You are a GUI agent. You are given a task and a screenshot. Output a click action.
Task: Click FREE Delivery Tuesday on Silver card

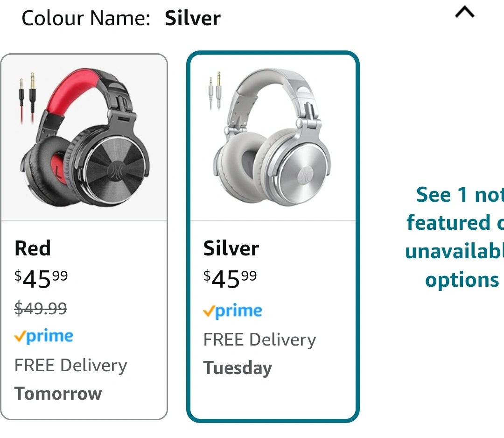(x=260, y=354)
